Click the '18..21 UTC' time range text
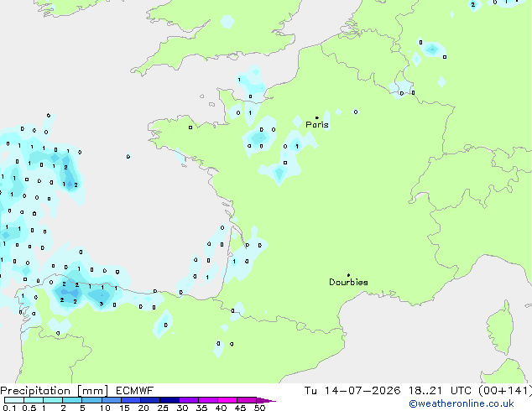This screenshot has width=532, height=411. pyautogui.click(x=440, y=391)
